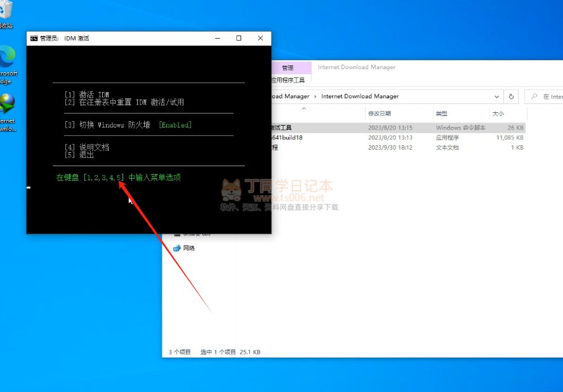Select the 网络 network item in Explorer sidebar
Viewport: 563px width, 392px height.
point(184,248)
